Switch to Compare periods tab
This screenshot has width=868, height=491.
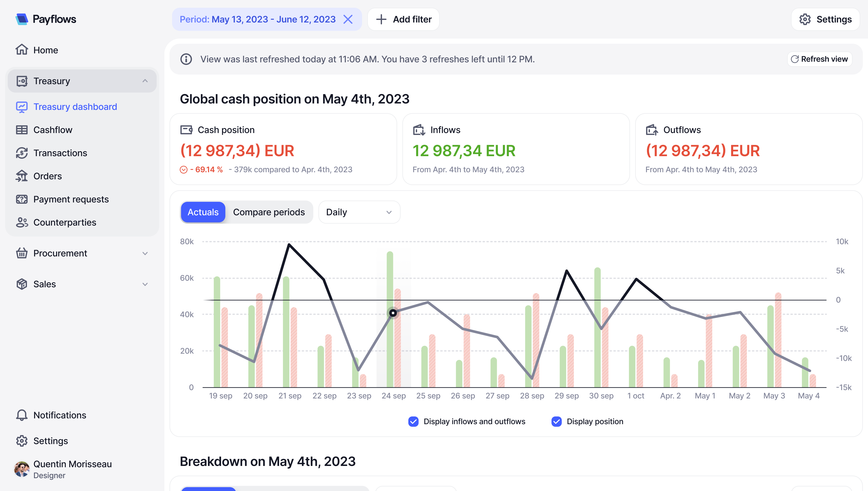pyautogui.click(x=269, y=212)
